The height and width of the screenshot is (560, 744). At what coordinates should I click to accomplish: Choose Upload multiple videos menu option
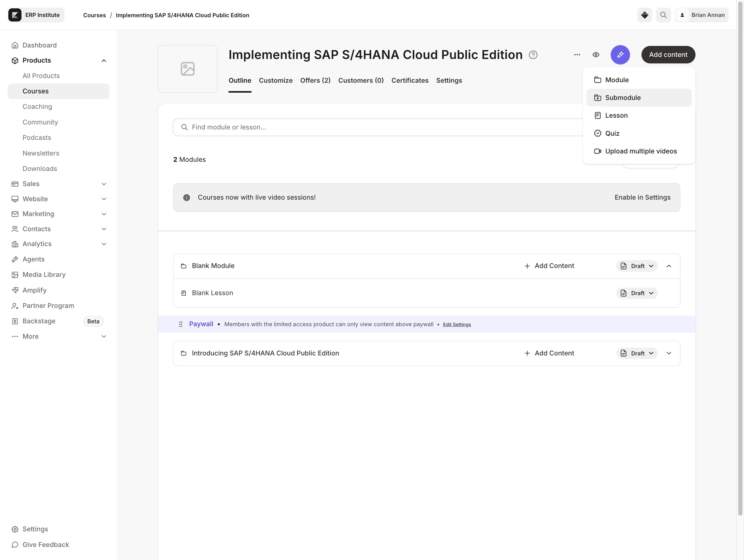coord(639,151)
